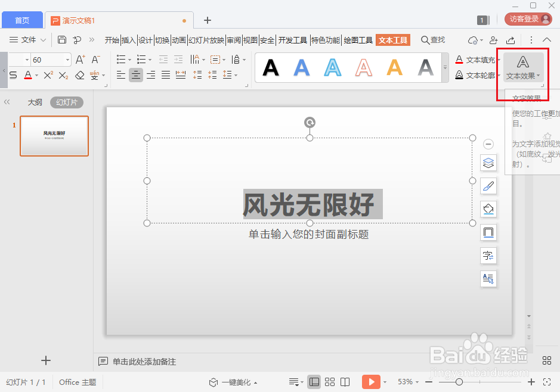Open the line spacing dropdown

point(228,74)
